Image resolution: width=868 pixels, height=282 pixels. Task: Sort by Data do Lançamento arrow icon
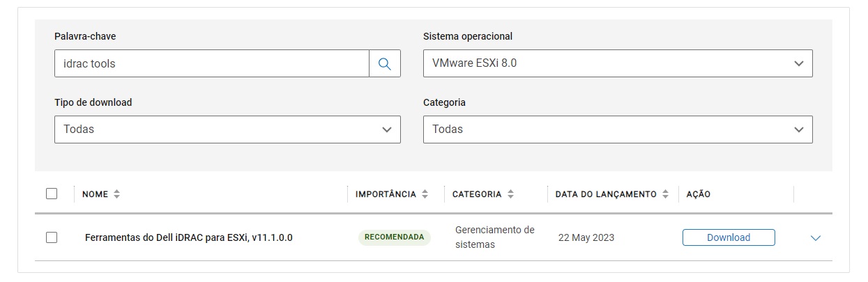(x=665, y=194)
